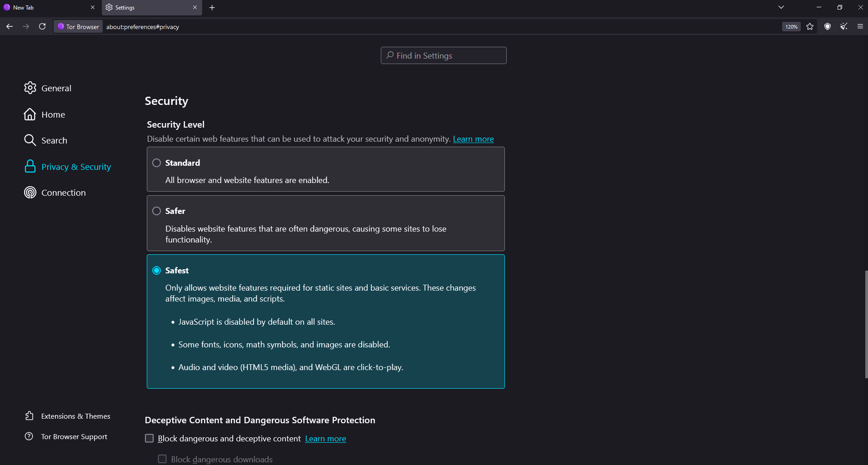Screen dimensions: 868x465
Task: Open Learn more link for Security Level
Action: coord(473,139)
